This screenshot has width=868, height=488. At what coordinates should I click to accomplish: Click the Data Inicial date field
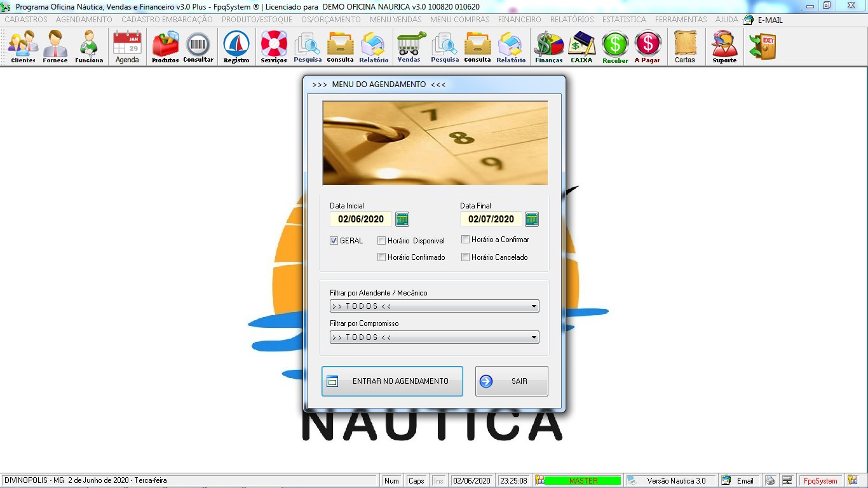pos(361,219)
